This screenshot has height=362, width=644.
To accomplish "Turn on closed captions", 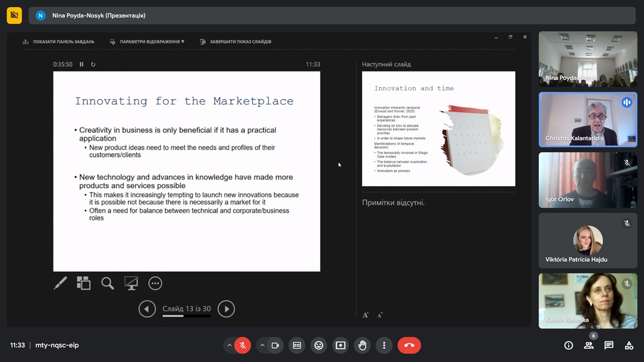I will coord(297,345).
